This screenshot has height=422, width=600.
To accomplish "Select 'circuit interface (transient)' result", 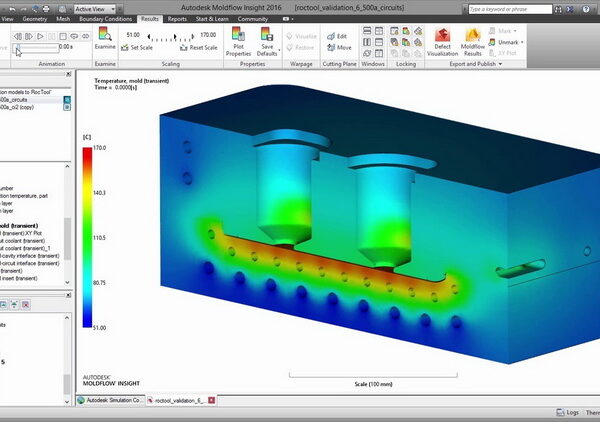I will coord(30,263).
